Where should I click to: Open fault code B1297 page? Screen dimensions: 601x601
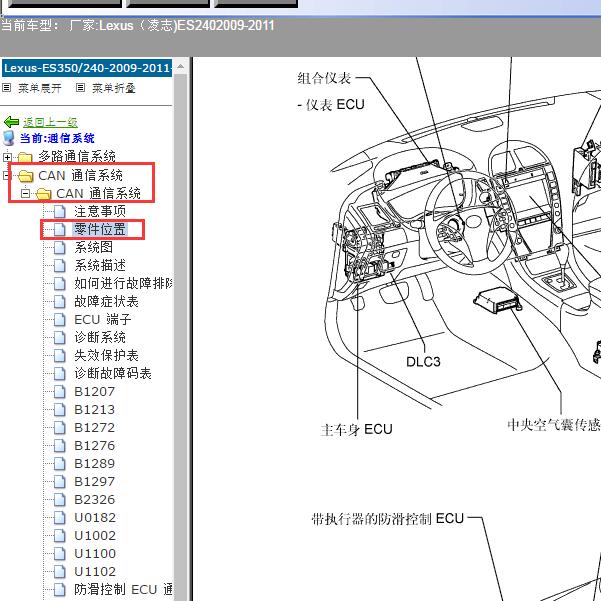[94, 481]
